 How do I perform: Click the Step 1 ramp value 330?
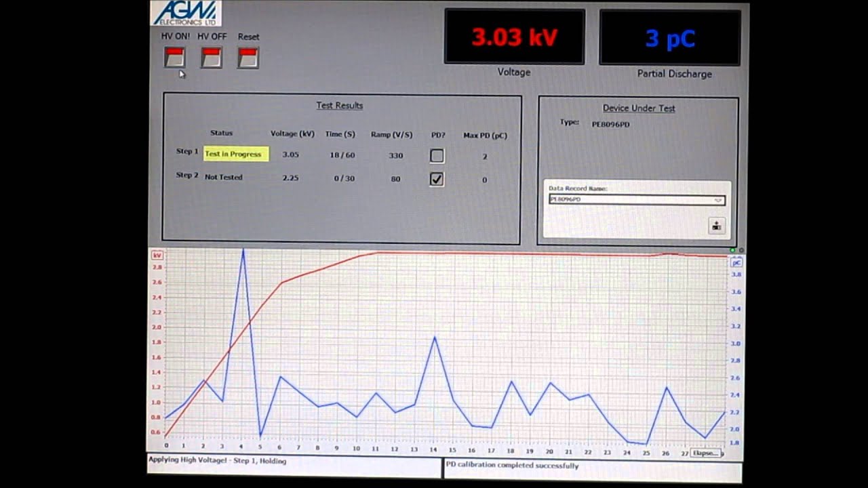(396, 155)
